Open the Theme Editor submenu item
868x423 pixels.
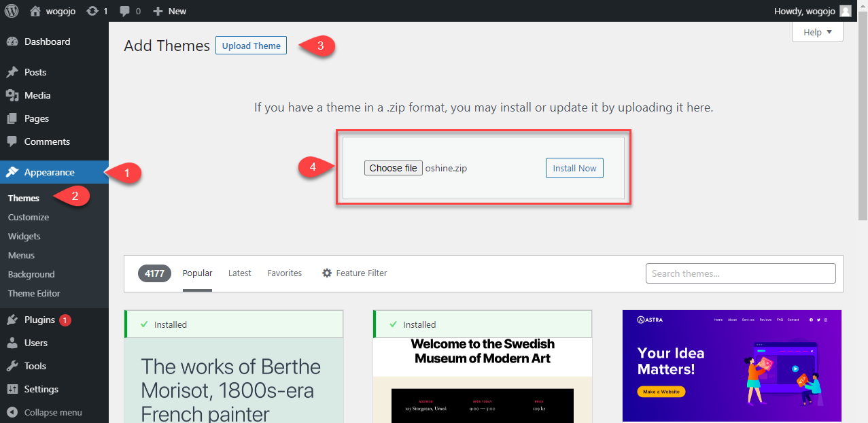point(34,293)
